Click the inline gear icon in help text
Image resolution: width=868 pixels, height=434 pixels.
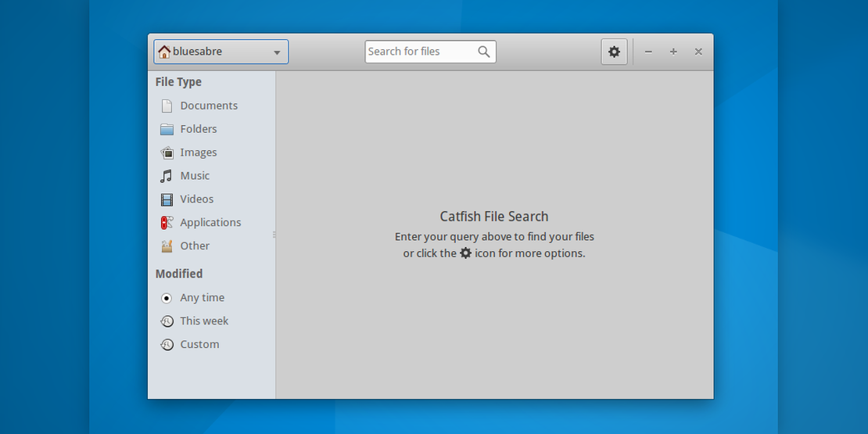pos(465,253)
